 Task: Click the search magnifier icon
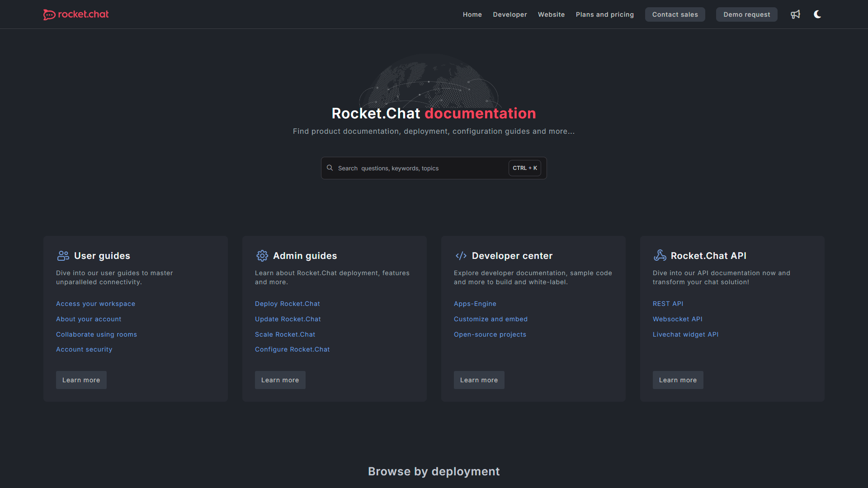(x=330, y=168)
